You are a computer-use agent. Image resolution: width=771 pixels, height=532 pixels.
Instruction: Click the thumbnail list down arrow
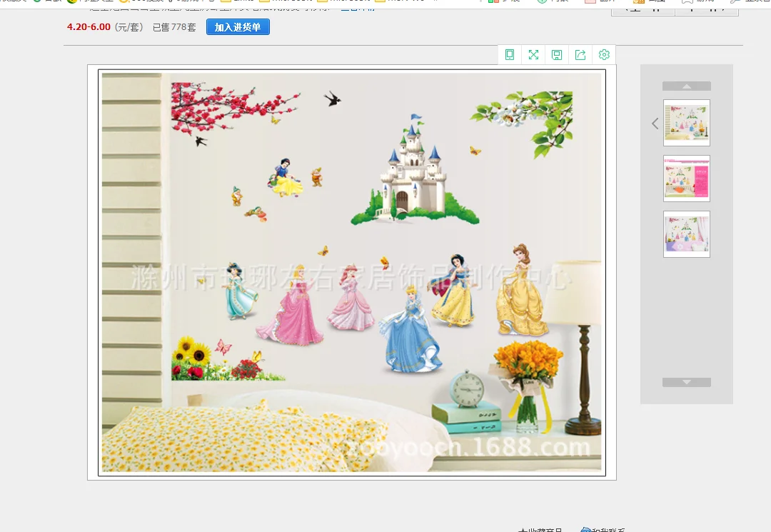coord(687,382)
